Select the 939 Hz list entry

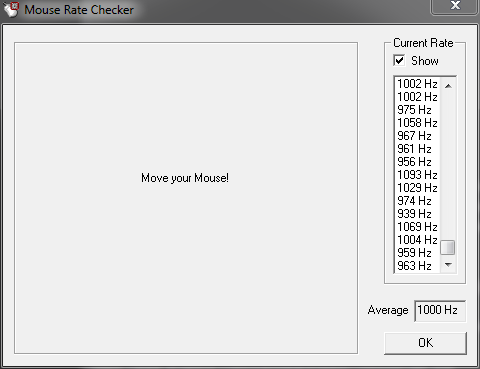(x=417, y=214)
